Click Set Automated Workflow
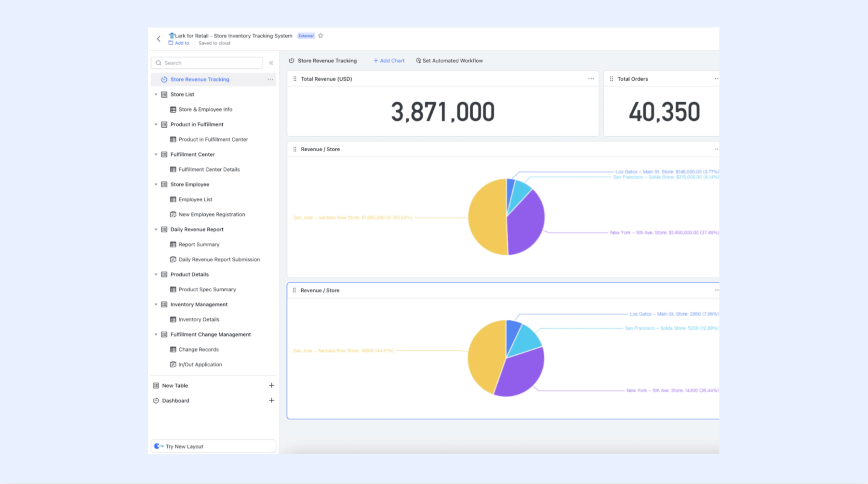This screenshot has width=868, height=484. tap(449, 61)
